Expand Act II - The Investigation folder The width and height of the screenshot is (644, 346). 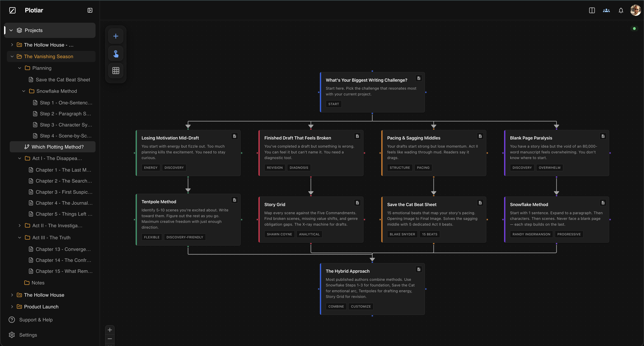pyautogui.click(x=20, y=225)
